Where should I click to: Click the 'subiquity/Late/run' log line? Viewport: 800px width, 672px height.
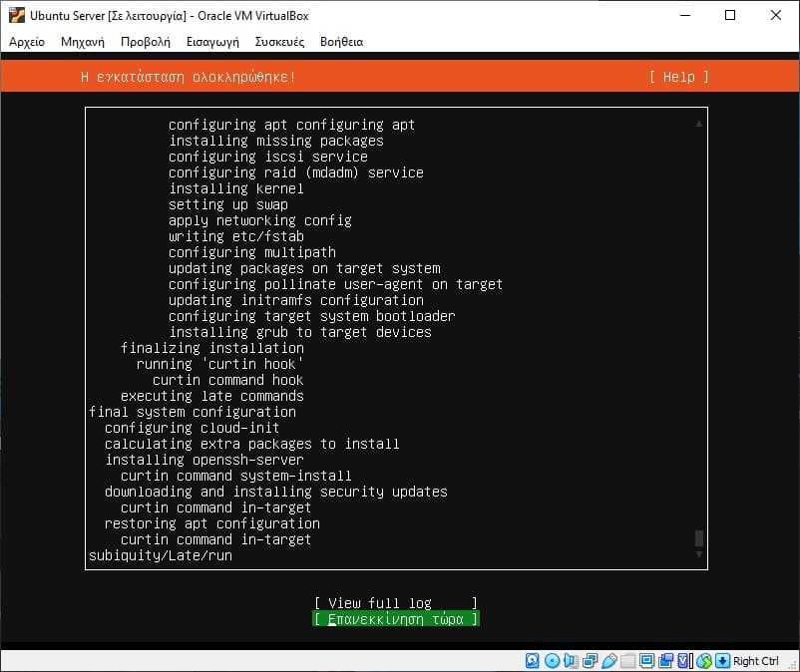tap(161, 555)
